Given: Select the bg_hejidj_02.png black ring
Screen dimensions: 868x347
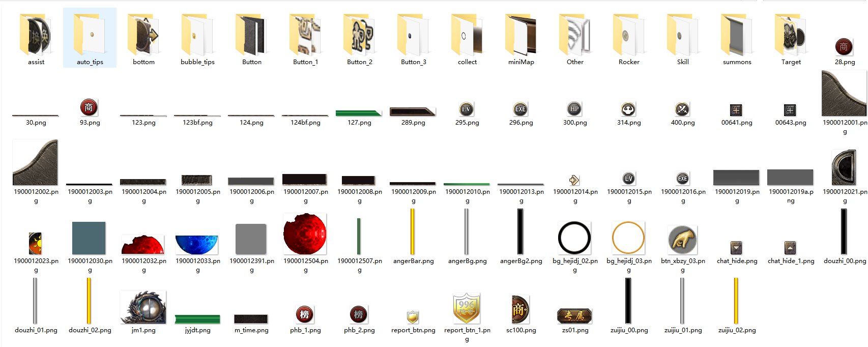Looking at the screenshot, I should tap(574, 238).
